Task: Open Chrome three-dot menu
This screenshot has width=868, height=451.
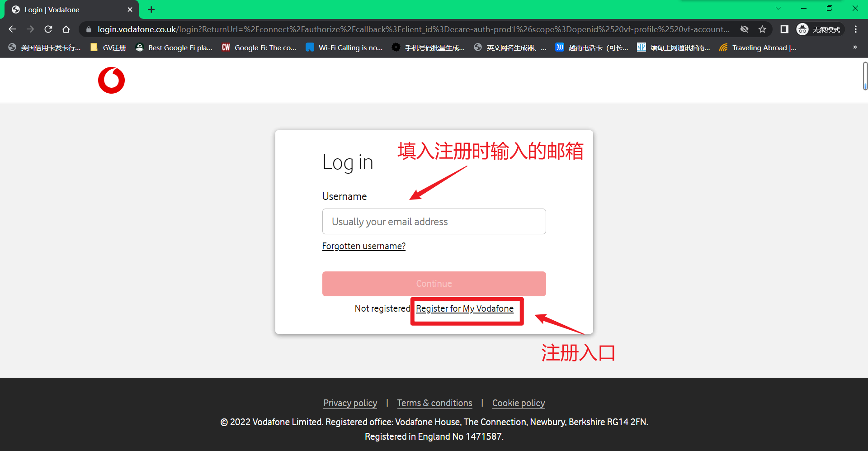Action: 855,29
